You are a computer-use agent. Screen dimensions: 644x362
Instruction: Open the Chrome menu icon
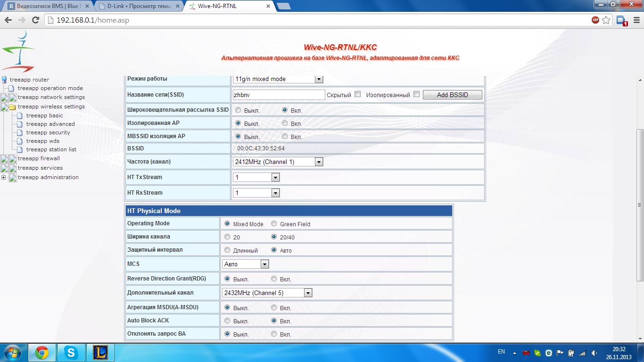click(636, 20)
